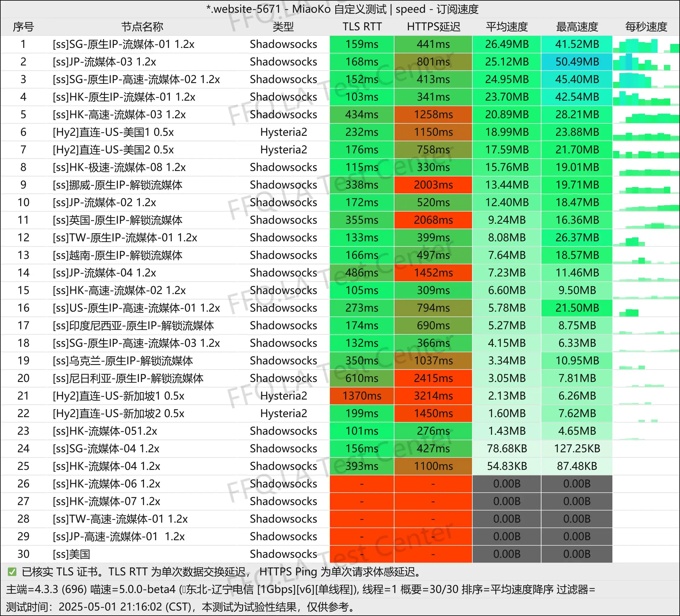Screen dimensions: 680x616
Task: Select node [ss]JP-高速-流媒体-01 1.2x
Action: (119, 536)
